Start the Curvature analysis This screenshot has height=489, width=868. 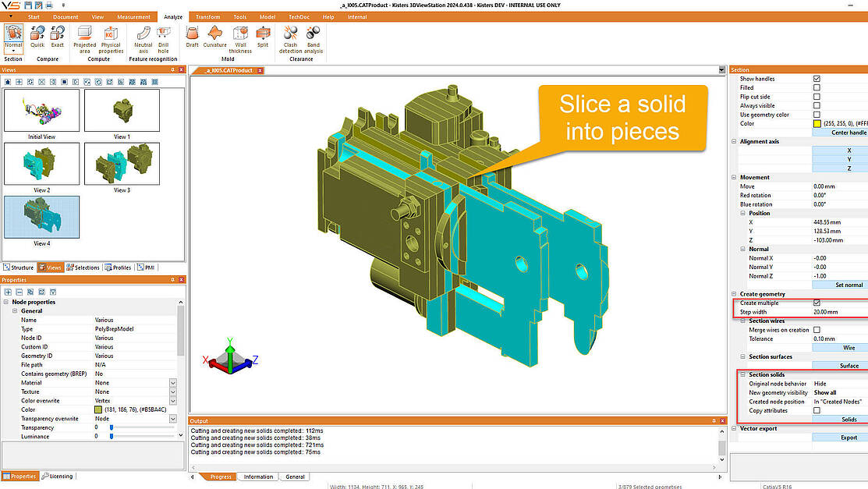pyautogui.click(x=214, y=37)
